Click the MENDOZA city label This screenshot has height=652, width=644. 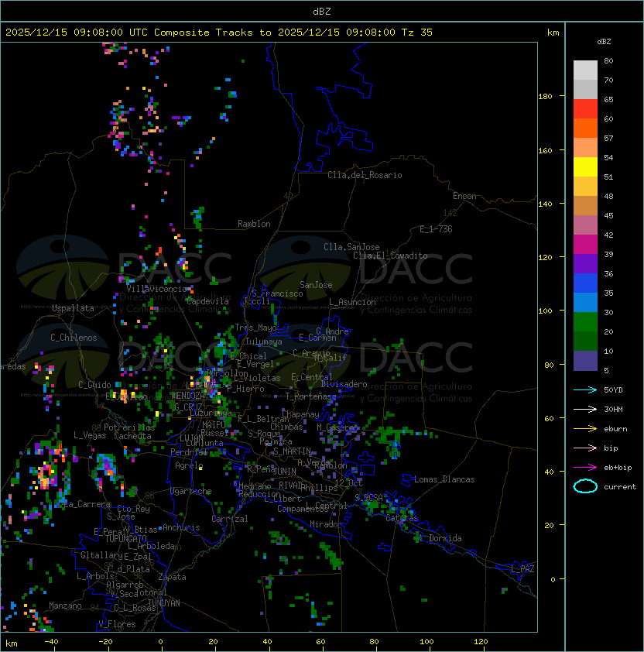coord(188,396)
